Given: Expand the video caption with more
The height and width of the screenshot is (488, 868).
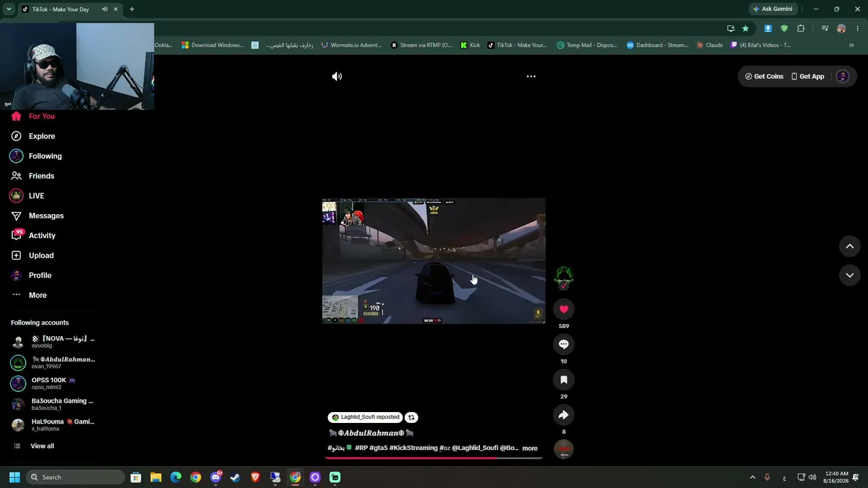Looking at the screenshot, I should coord(530,448).
